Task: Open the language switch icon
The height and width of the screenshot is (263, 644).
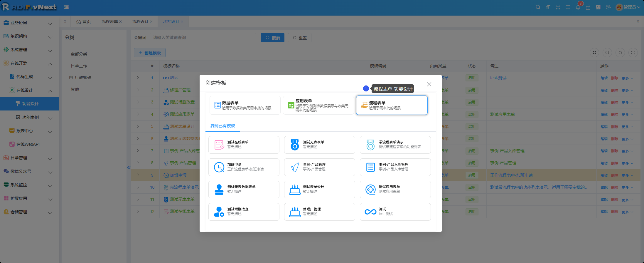Action: [598, 7]
